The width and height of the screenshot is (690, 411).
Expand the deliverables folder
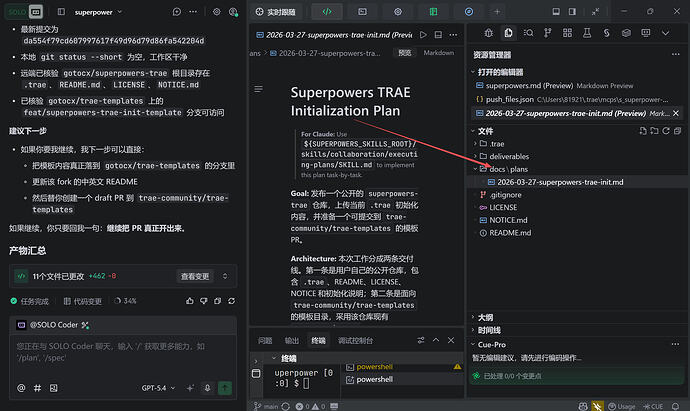tap(509, 157)
